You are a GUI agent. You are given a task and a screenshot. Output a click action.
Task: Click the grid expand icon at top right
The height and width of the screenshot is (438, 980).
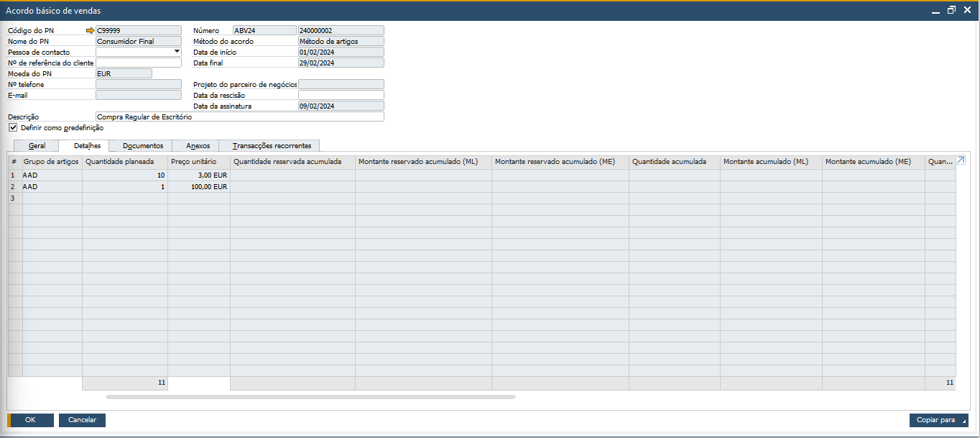point(961,160)
